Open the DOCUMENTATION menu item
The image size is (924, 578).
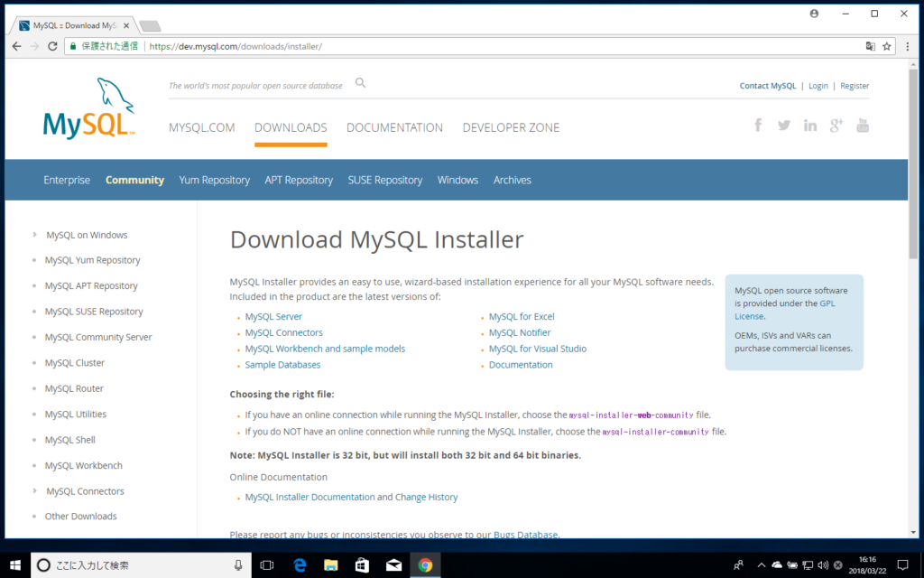[x=394, y=127]
